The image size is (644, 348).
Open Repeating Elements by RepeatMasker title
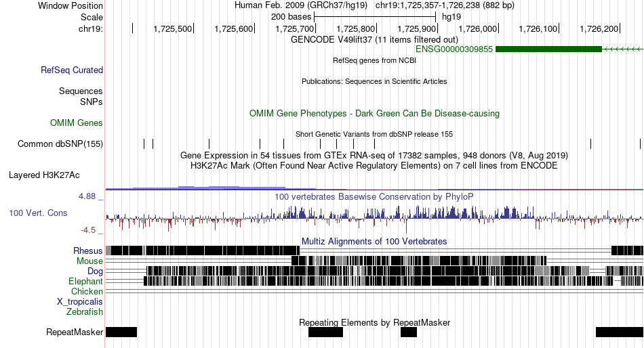[x=374, y=322]
